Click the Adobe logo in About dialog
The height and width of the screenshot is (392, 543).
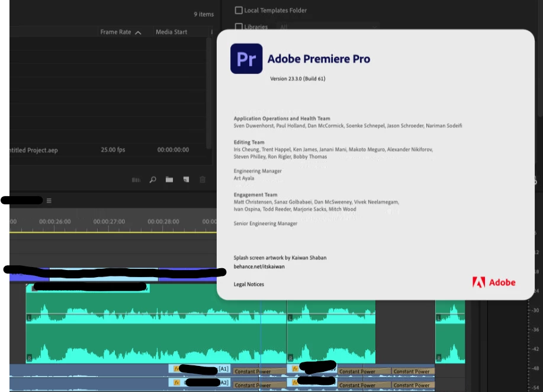[x=494, y=282]
